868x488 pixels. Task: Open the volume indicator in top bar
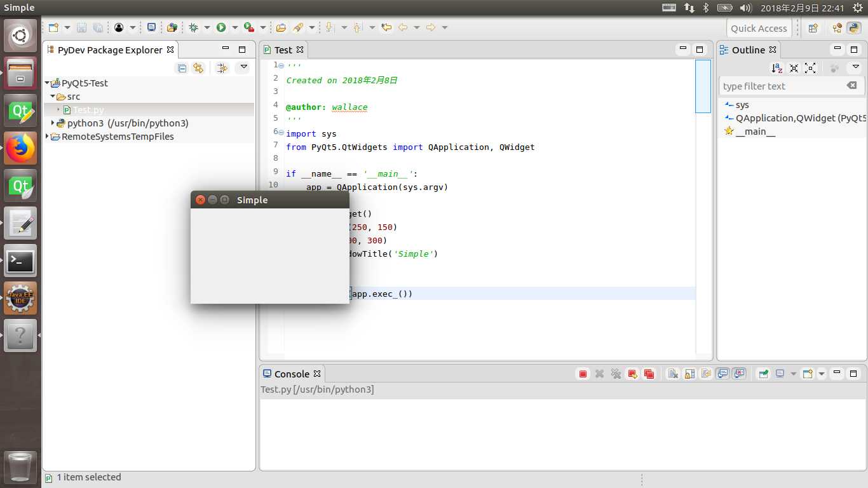click(746, 8)
